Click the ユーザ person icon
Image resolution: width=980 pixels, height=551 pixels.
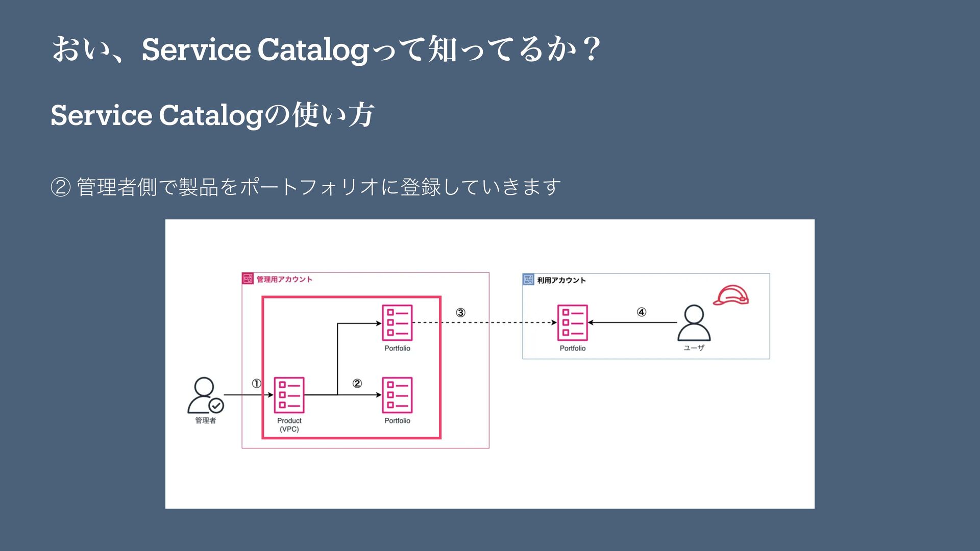(694, 323)
